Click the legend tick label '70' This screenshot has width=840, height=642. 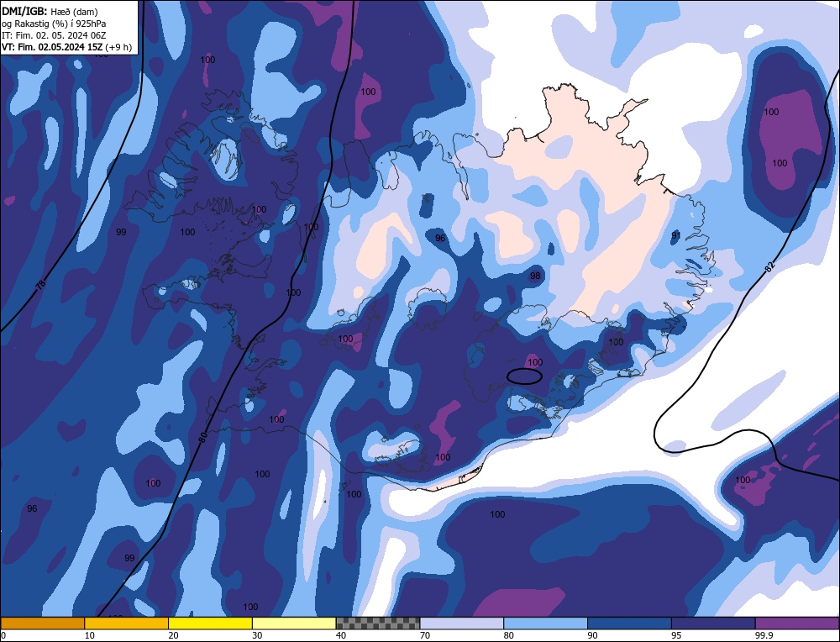(425, 635)
